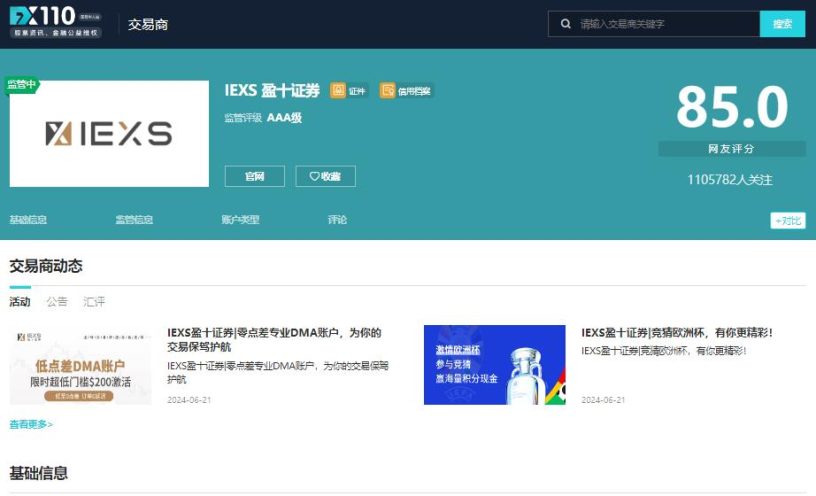816x496 pixels.
Task: Open article 竞猜欧洲杯 headline
Action: tap(677, 333)
